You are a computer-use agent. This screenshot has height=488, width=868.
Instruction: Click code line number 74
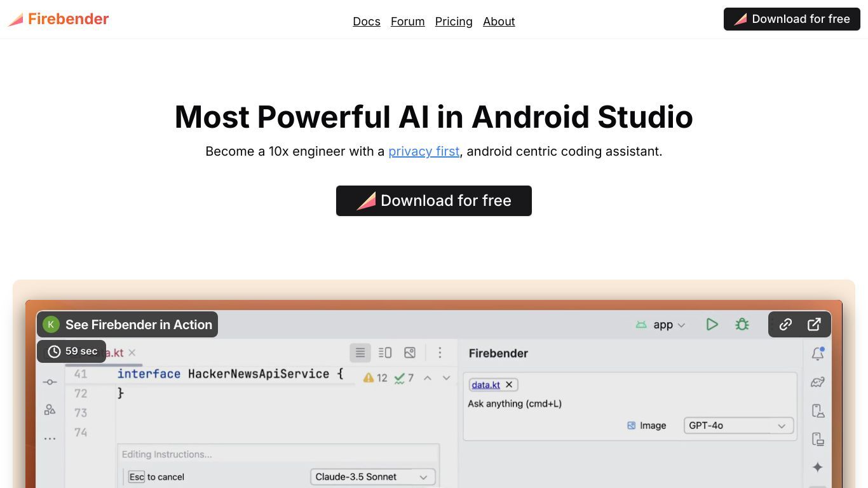point(81,433)
